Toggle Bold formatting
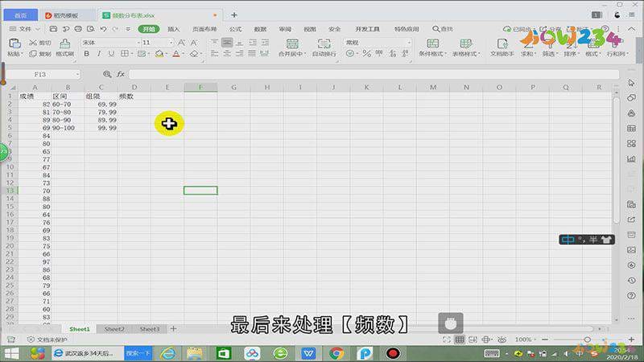This screenshot has width=644, height=362. coord(86,54)
